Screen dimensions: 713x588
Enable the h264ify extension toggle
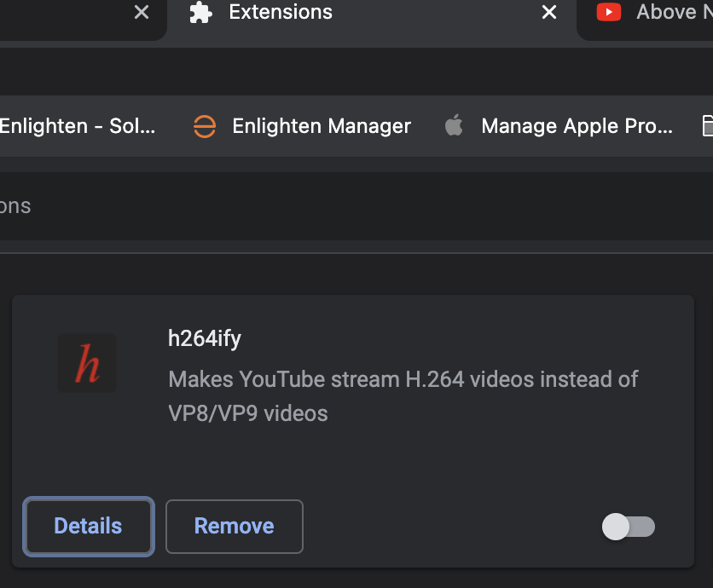point(629,527)
